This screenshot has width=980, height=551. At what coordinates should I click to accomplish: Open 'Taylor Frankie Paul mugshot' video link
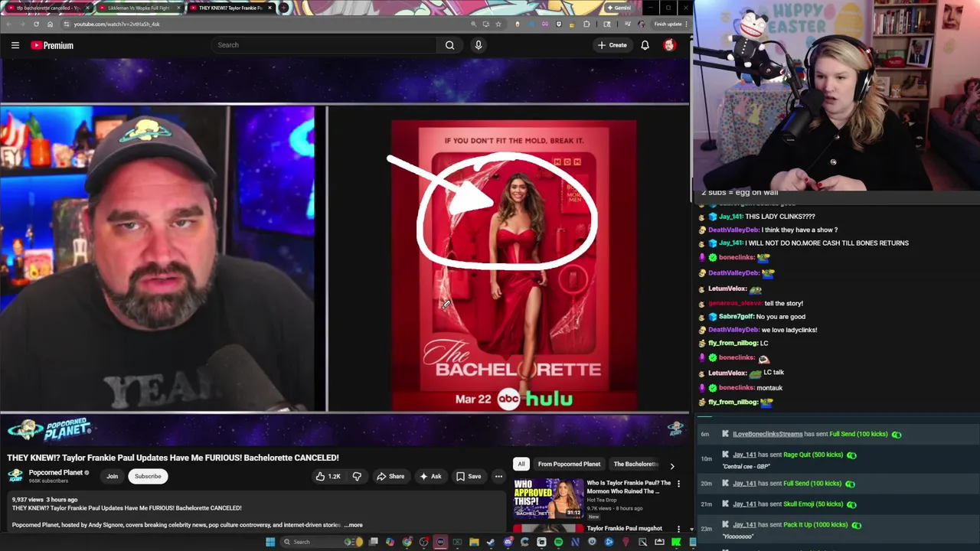(624, 528)
